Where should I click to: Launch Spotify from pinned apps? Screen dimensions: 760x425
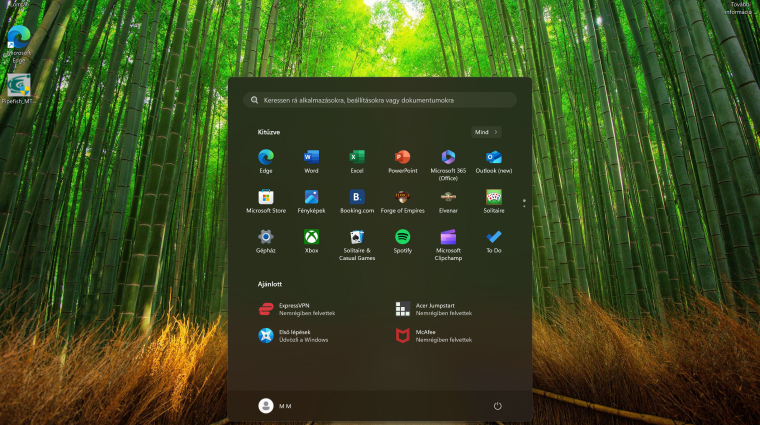(402, 241)
